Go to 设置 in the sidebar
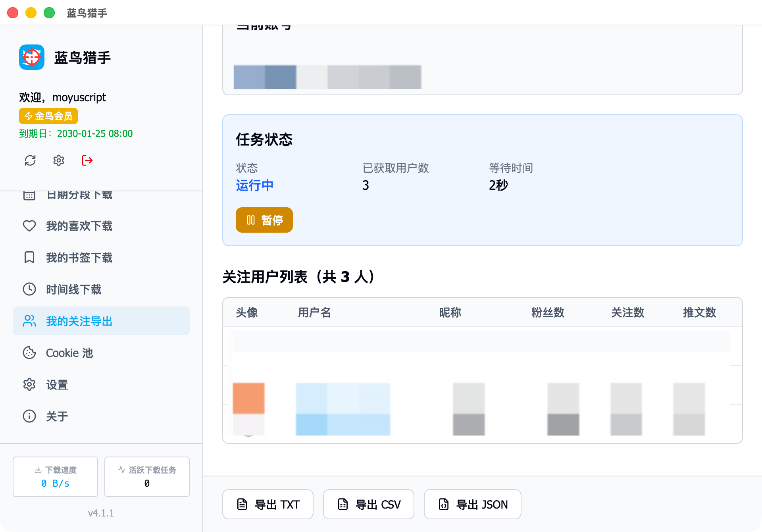Screen dimensions: 762x532 [57, 385]
